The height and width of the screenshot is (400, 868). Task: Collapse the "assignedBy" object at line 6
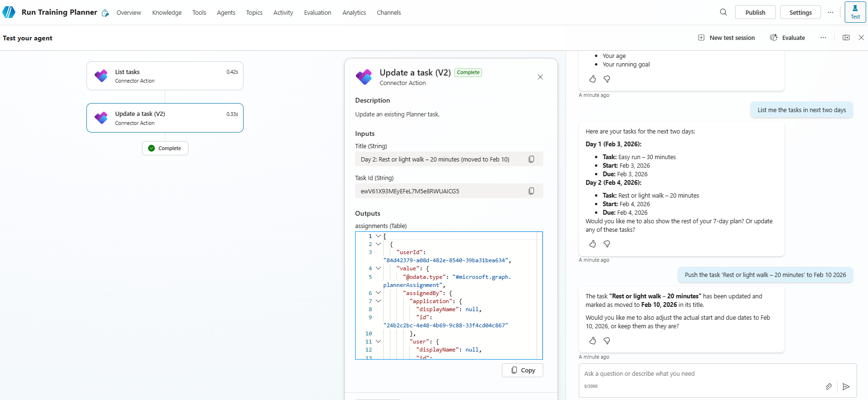pyautogui.click(x=378, y=293)
